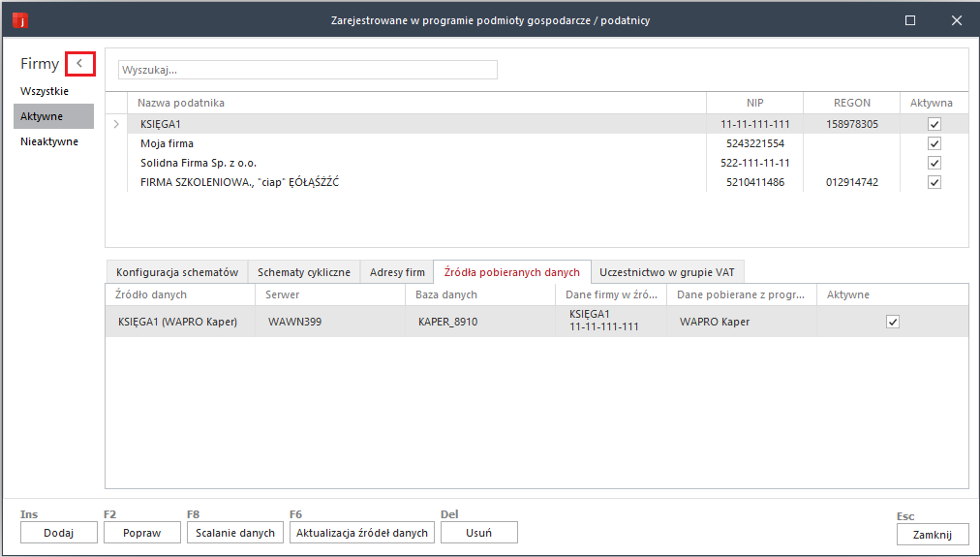Open the Konfiguracja schematów tab
Screen dimensions: 980x557
pos(176,272)
